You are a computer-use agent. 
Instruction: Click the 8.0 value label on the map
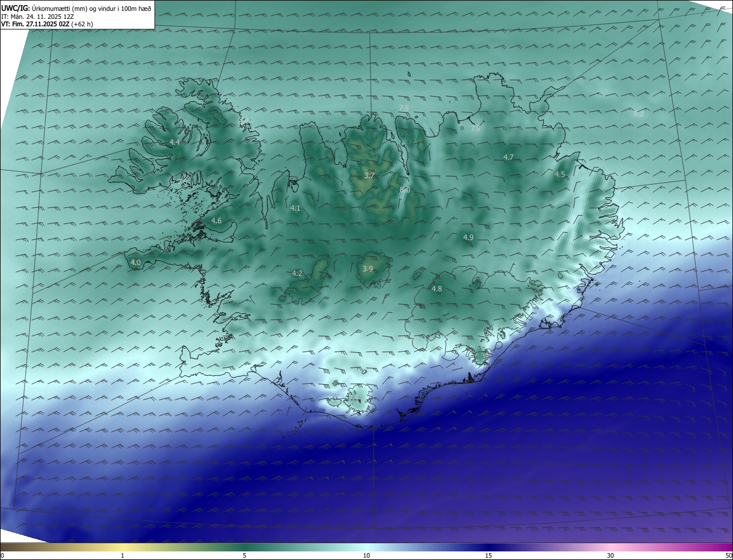point(405,190)
